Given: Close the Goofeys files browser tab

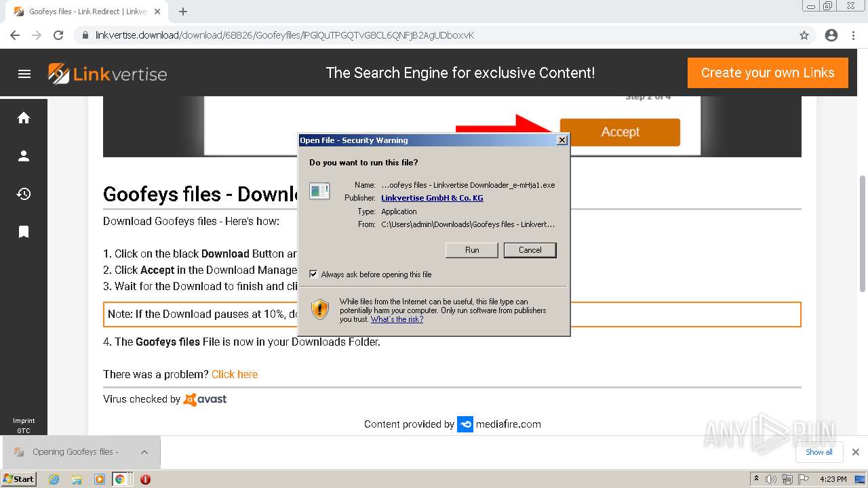Looking at the screenshot, I should pos(157,12).
